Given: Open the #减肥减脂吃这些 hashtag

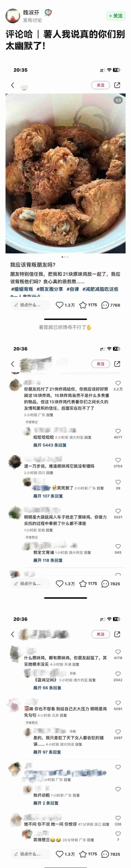Looking at the screenshot, I should point(101,289).
